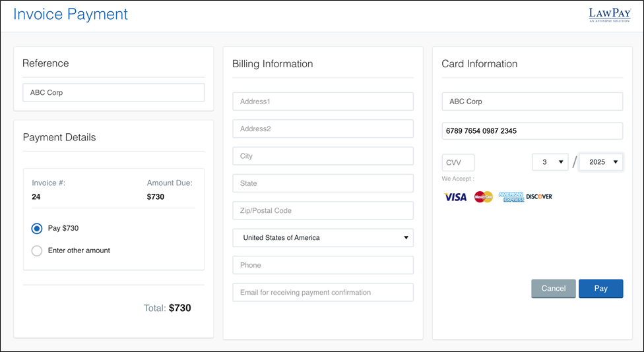
Task: Focus the Reference field with ABC Corp
Action: click(x=113, y=93)
